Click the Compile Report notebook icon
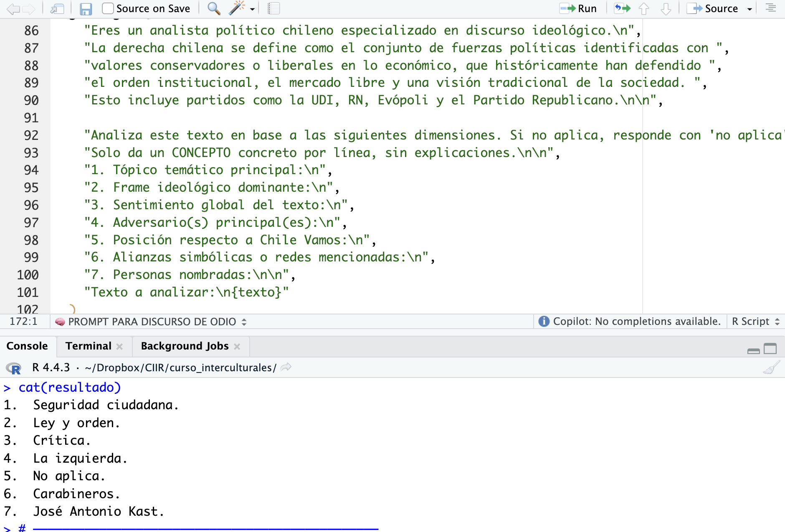This screenshot has height=532, width=785. (273, 8)
